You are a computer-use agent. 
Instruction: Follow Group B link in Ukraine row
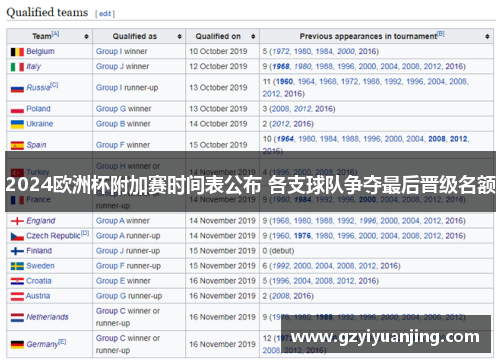coord(111,124)
